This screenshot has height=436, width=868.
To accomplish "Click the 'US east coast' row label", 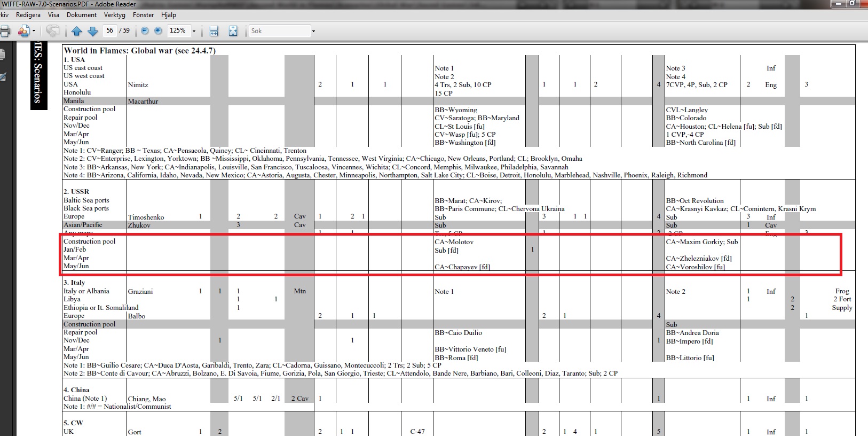I will [83, 68].
